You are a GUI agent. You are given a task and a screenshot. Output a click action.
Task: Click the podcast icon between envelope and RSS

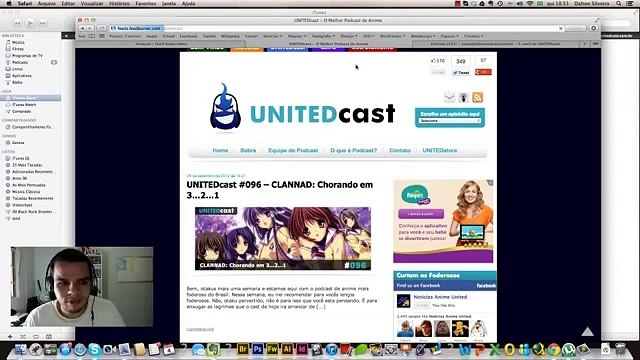pyautogui.click(x=463, y=98)
